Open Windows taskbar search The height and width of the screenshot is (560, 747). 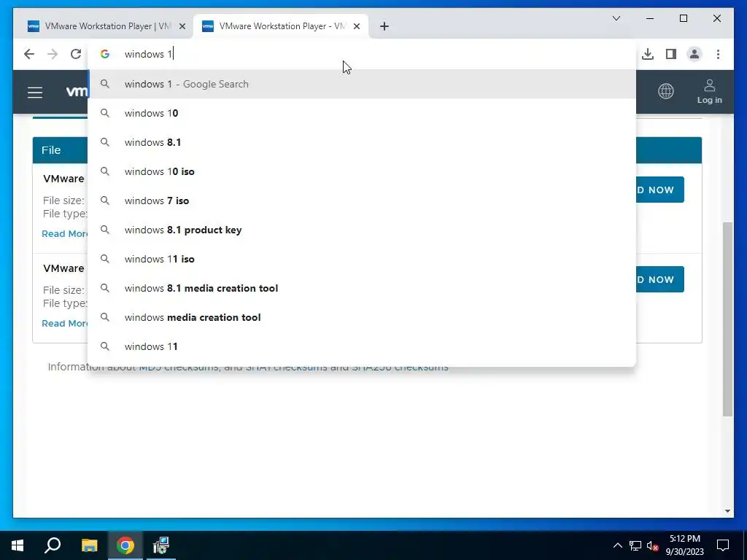tap(53, 545)
